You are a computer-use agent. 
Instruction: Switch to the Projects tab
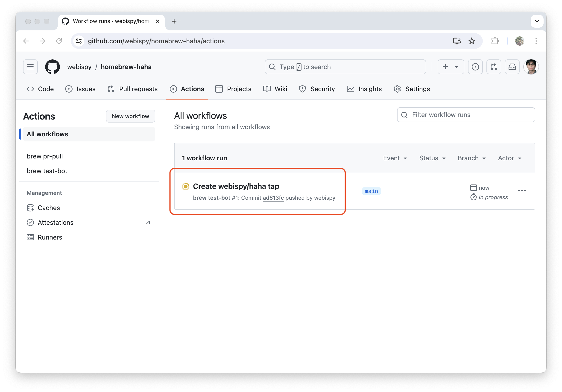[x=233, y=89]
